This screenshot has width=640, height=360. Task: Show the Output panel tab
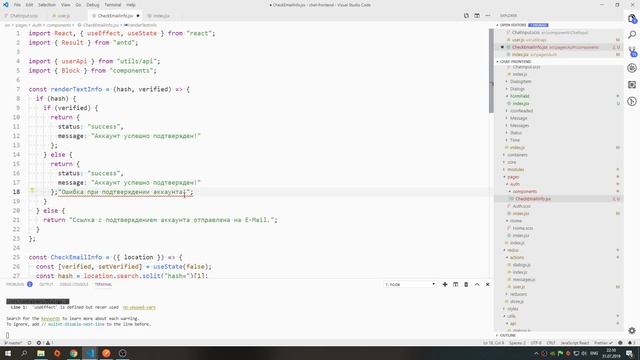(46, 284)
